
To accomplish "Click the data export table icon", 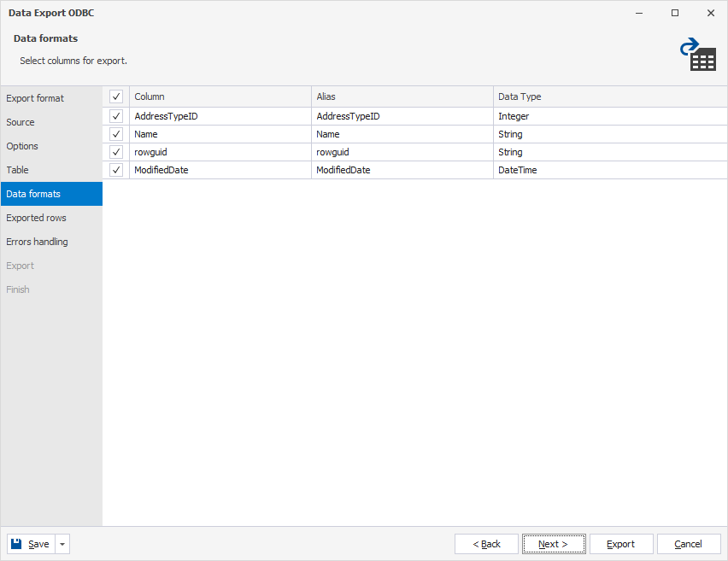I will (698, 54).
